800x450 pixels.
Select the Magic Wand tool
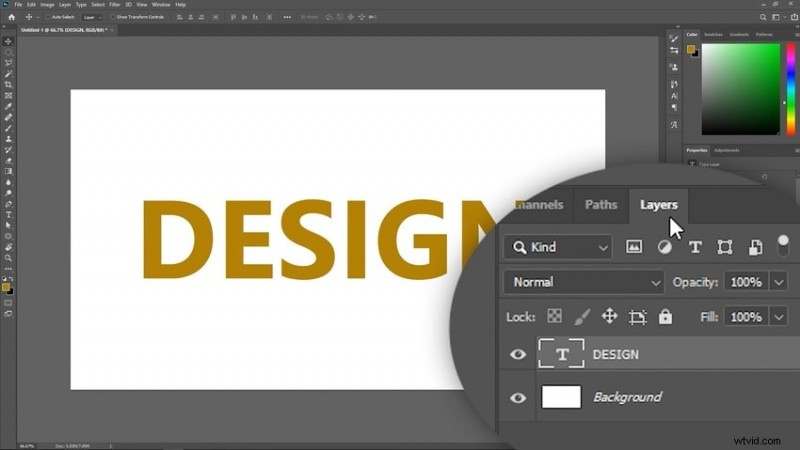pos(8,74)
